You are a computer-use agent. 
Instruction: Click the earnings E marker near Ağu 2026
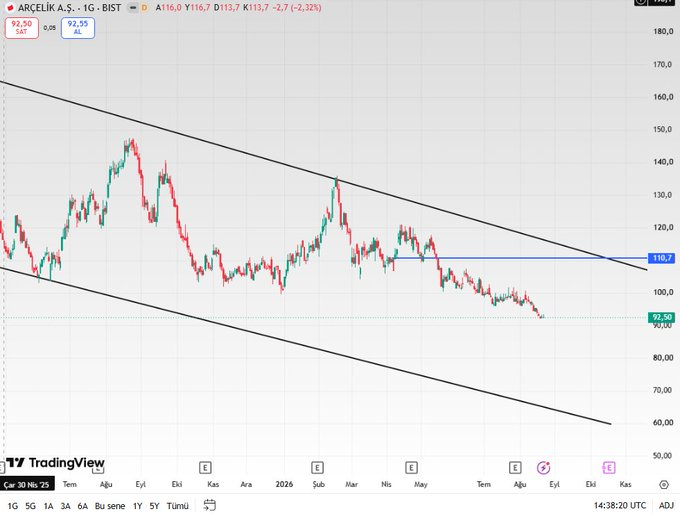tap(515, 468)
